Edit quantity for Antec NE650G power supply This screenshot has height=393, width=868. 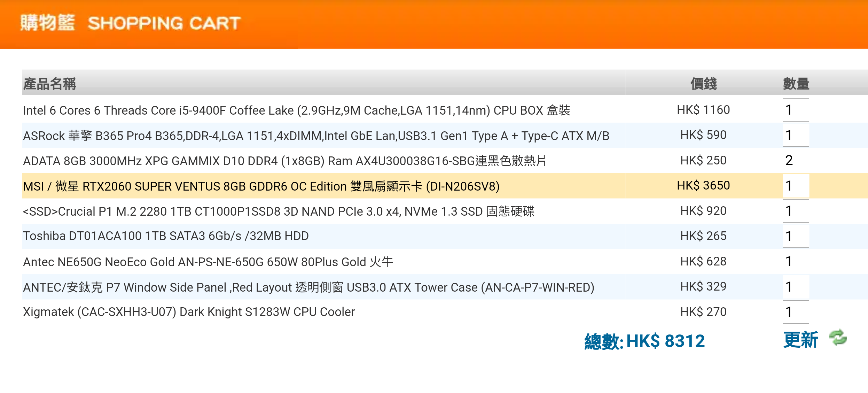tap(796, 262)
